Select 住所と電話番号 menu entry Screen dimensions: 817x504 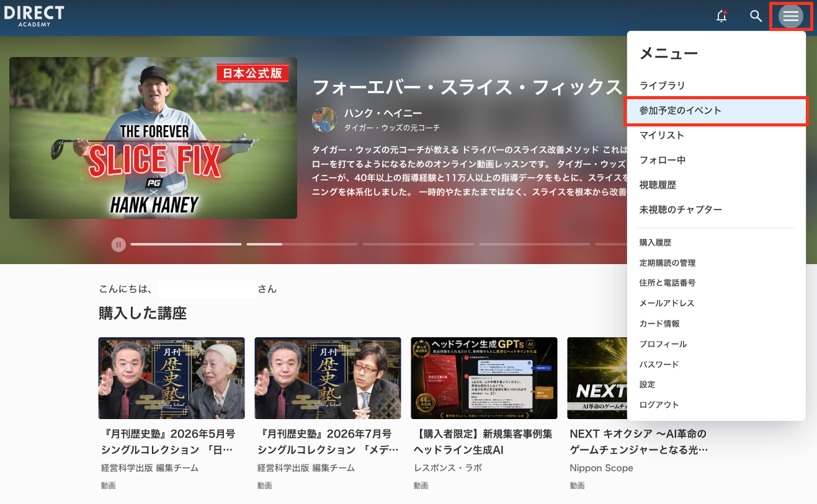point(717,283)
